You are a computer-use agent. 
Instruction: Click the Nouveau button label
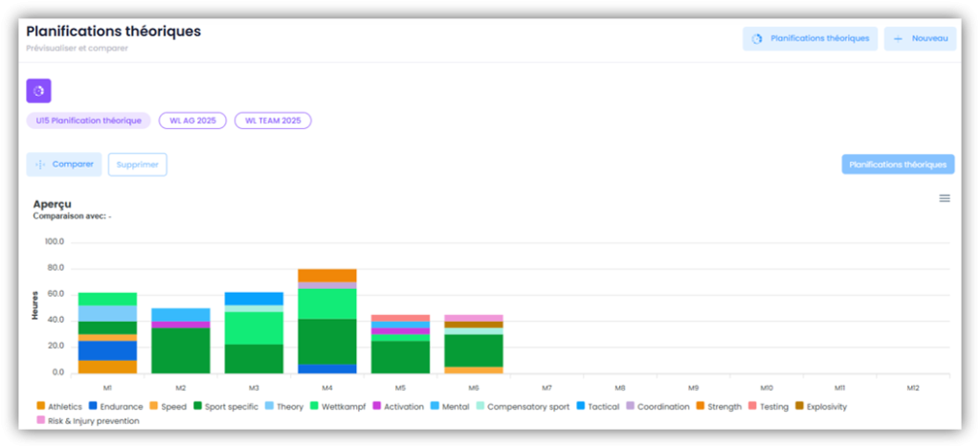point(928,39)
